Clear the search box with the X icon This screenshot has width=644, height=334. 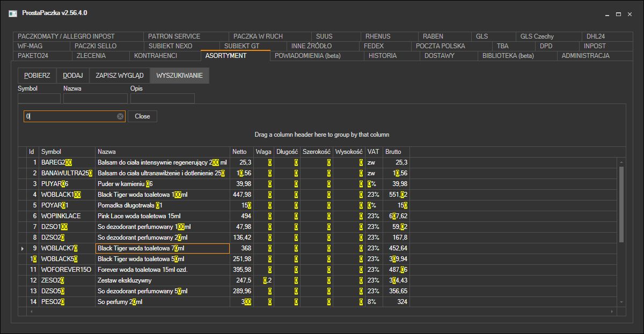click(120, 116)
